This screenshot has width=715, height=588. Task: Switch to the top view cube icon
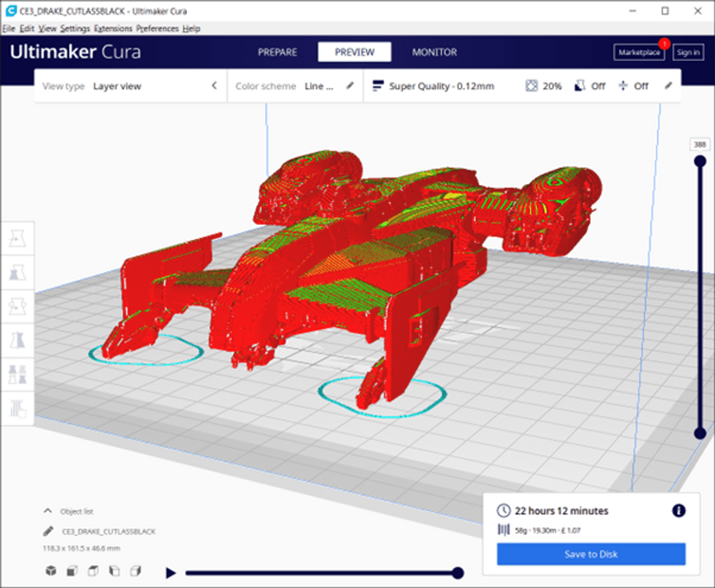pyautogui.click(x=93, y=571)
